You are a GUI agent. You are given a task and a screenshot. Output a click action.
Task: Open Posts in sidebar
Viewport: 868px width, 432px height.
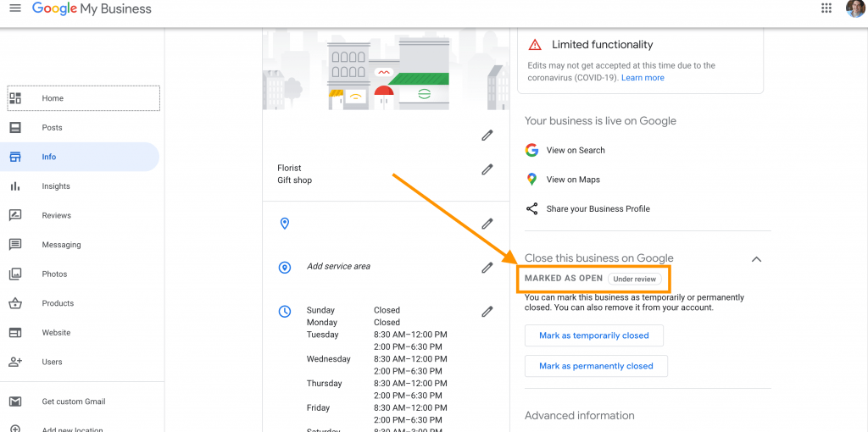[80, 128]
